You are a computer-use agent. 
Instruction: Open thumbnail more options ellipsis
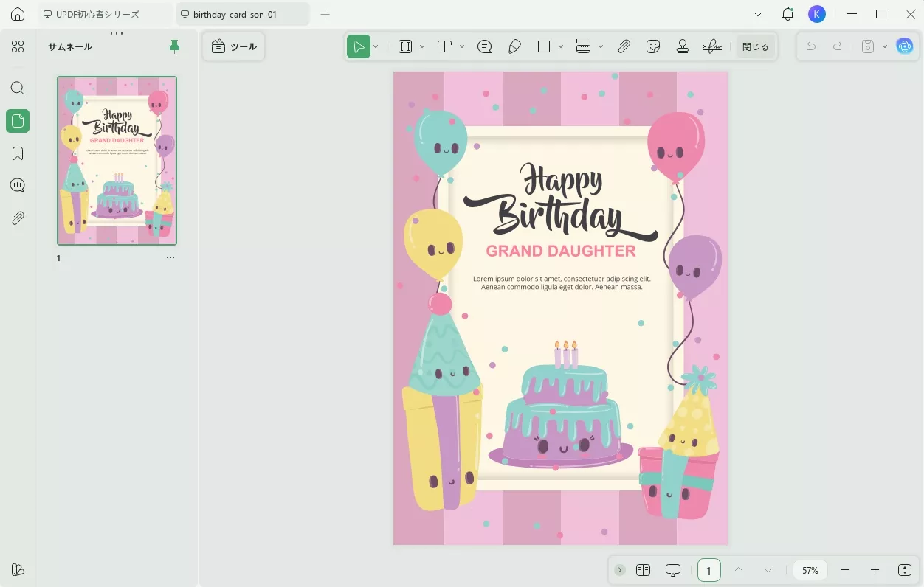[170, 257]
